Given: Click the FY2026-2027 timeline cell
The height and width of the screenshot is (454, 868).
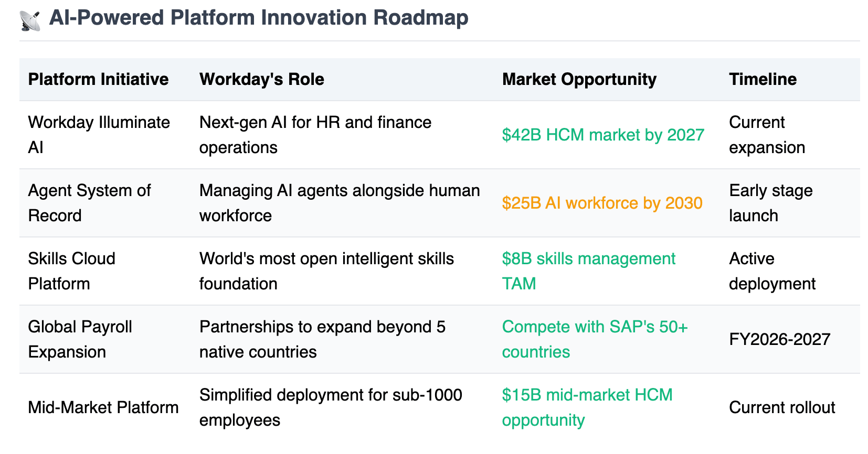Looking at the screenshot, I should click(779, 339).
